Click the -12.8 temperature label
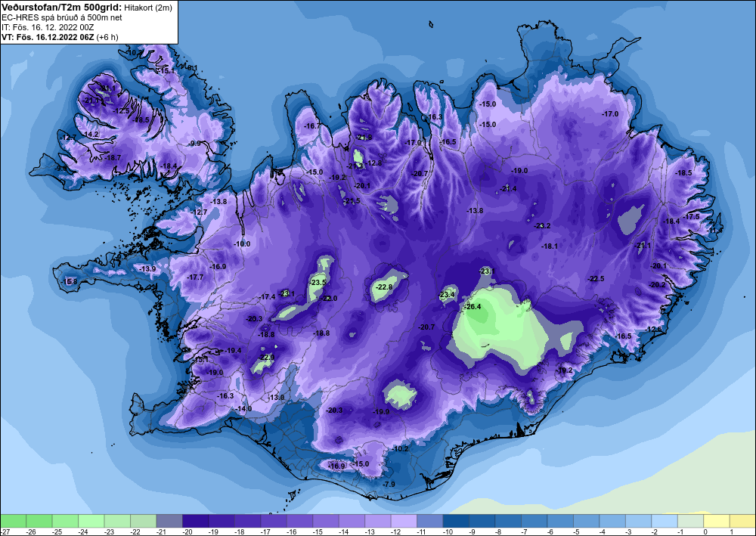This screenshot has width=756, height=536. (x=374, y=163)
